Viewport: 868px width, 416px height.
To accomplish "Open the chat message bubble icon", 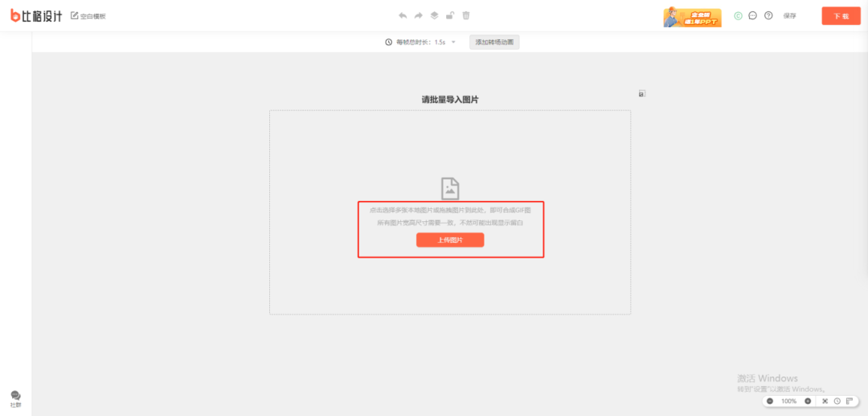I will (753, 15).
